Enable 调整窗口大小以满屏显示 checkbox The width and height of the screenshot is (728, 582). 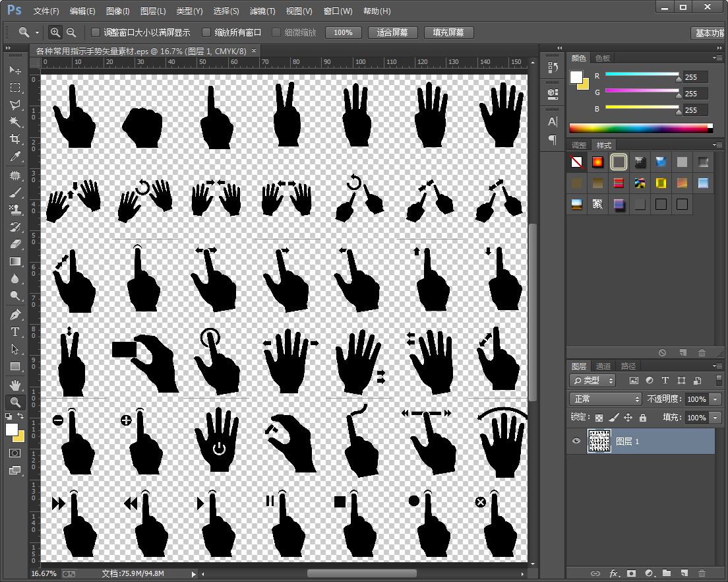pyautogui.click(x=96, y=32)
